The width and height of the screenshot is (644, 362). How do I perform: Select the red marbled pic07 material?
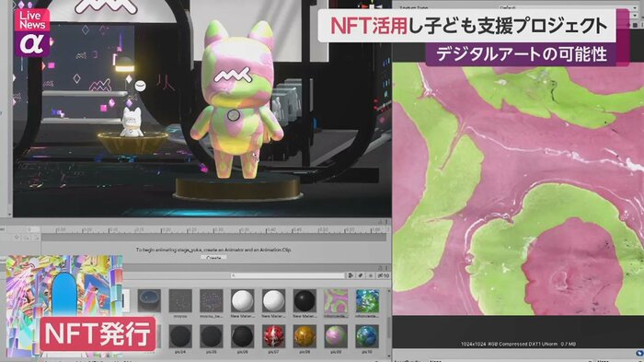tap(273, 336)
